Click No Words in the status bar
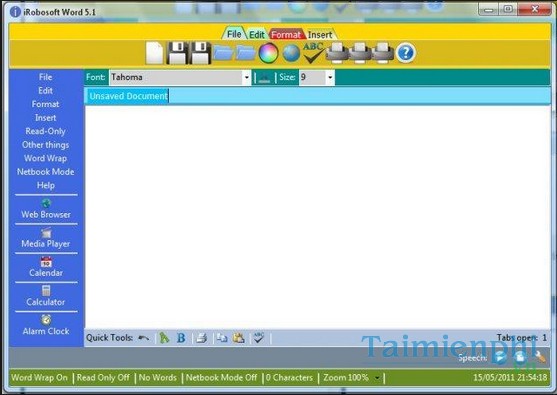557x395 pixels. click(158, 378)
